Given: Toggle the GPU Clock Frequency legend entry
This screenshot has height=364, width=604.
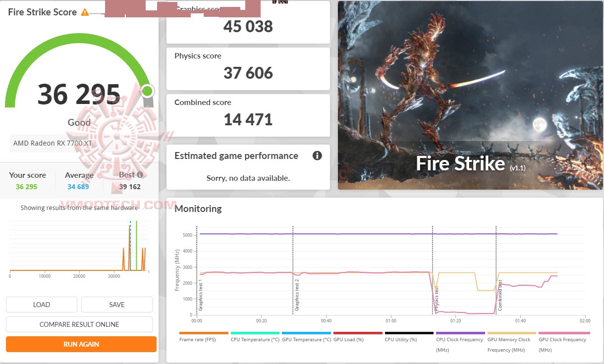Looking at the screenshot, I should click(x=564, y=342).
